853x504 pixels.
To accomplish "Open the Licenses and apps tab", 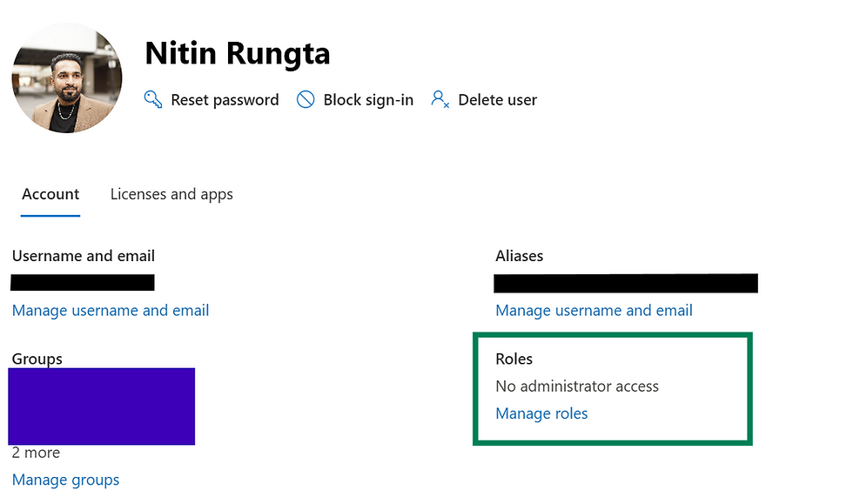I will click(171, 194).
